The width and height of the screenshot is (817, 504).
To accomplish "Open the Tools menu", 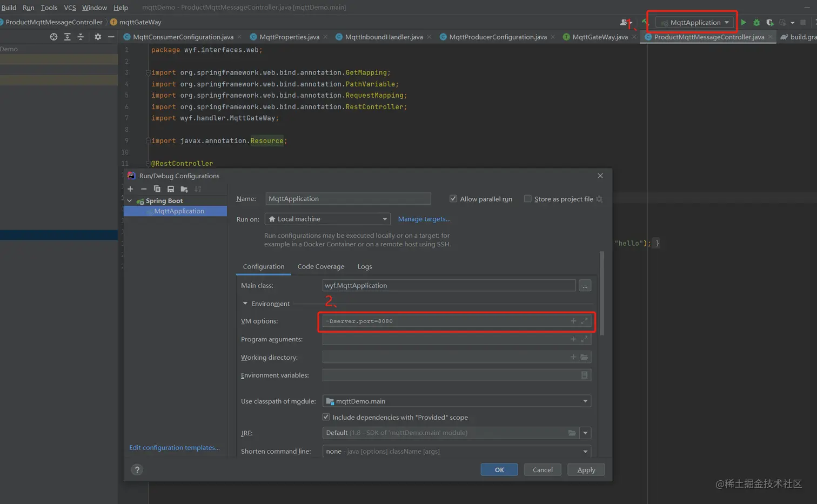I will click(49, 8).
